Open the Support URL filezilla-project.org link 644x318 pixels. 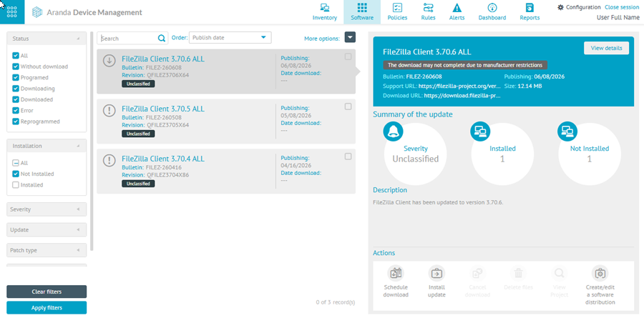coord(459,86)
